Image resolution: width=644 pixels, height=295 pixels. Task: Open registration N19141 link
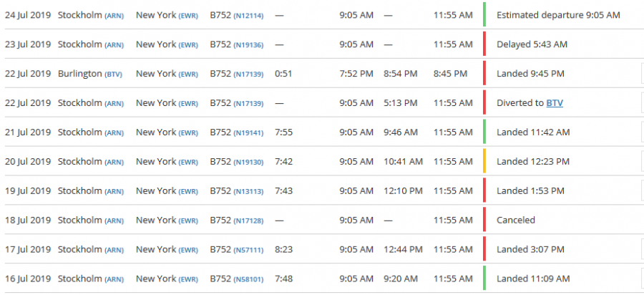coord(248,132)
